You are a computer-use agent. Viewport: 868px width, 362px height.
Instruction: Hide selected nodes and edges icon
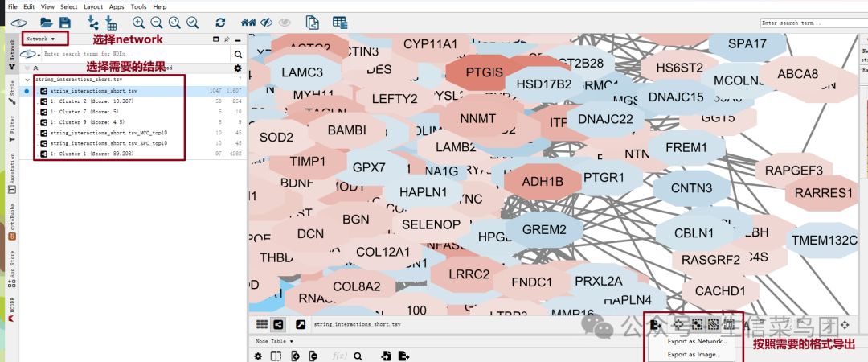point(267,23)
